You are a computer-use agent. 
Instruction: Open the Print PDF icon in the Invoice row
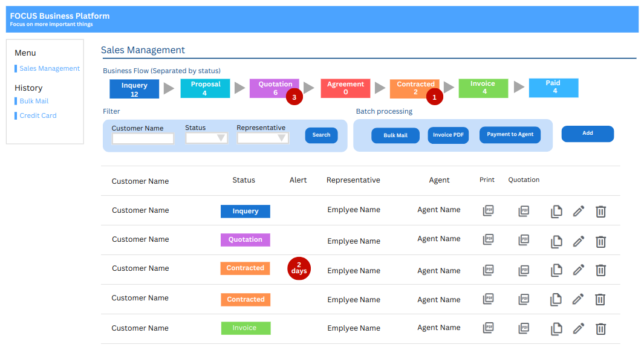click(489, 328)
